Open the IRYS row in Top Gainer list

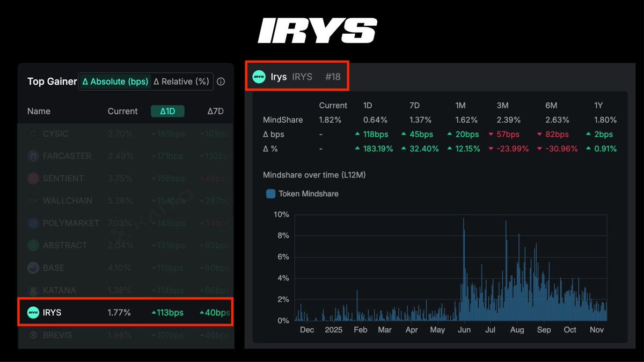(125, 312)
